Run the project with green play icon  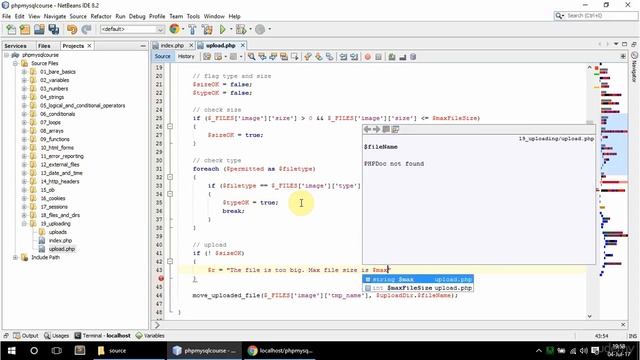pyautogui.click(x=222, y=29)
